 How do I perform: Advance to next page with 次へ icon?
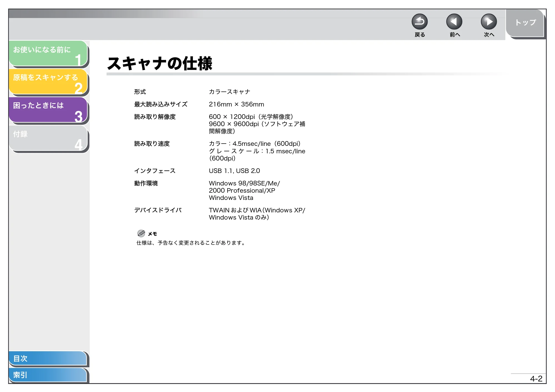tap(489, 22)
